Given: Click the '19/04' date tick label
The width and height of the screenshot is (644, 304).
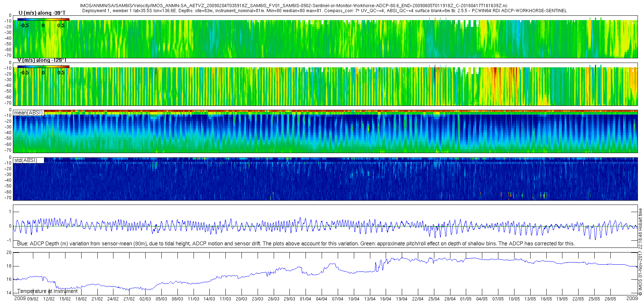Looking at the screenshot, I should pos(402,299).
